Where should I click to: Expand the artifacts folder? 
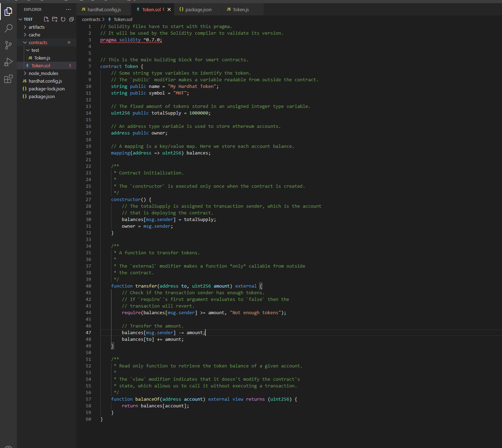pyautogui.click(x=47, y=27)
